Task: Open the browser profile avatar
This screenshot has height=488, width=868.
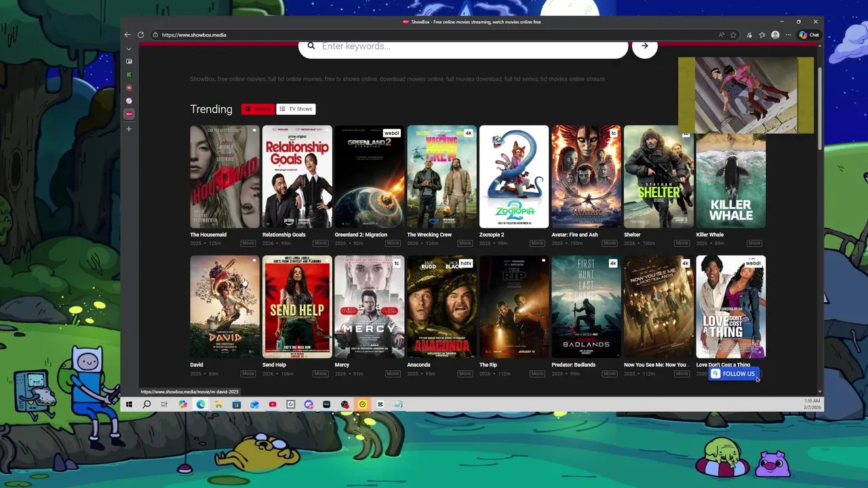Action: click(x=775, y=35)
